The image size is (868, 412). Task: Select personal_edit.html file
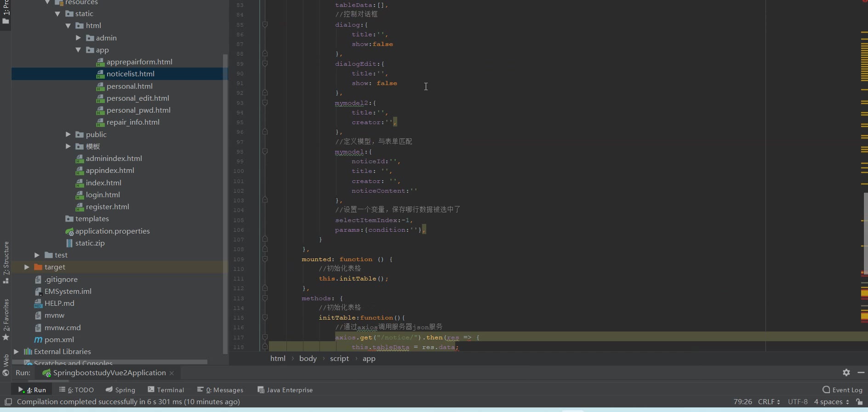[x=137, y=98]
